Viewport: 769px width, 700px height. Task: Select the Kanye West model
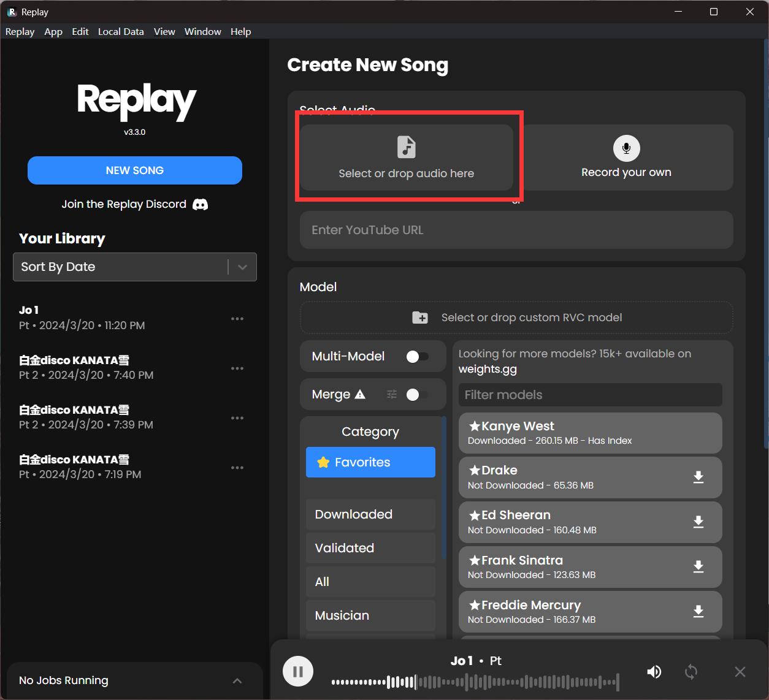tap(590, 433)
